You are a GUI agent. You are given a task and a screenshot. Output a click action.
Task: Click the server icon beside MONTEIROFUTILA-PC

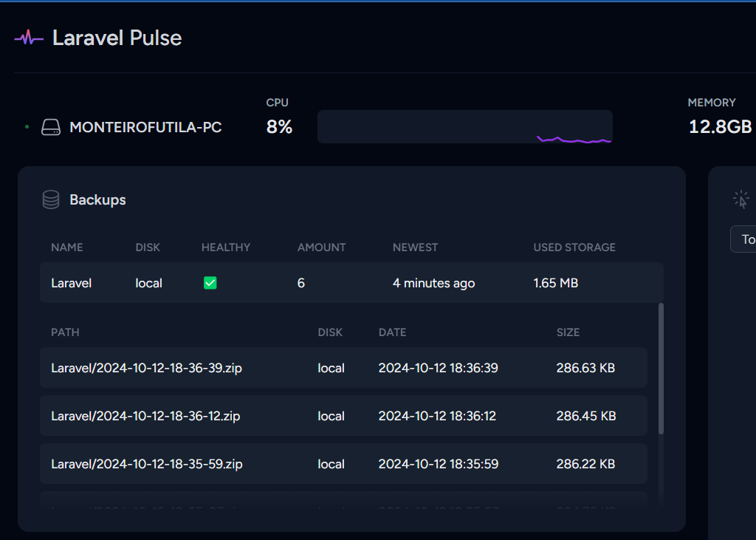(51, 127)
